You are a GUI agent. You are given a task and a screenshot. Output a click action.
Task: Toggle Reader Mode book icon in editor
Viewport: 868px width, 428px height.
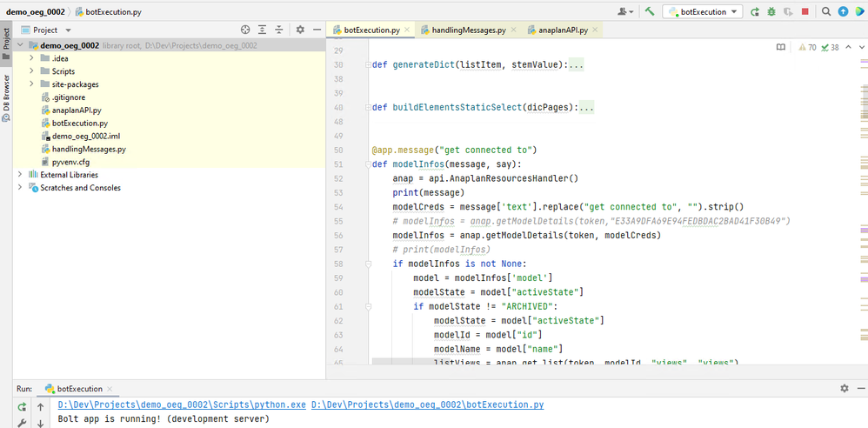(x=780, y=48)
